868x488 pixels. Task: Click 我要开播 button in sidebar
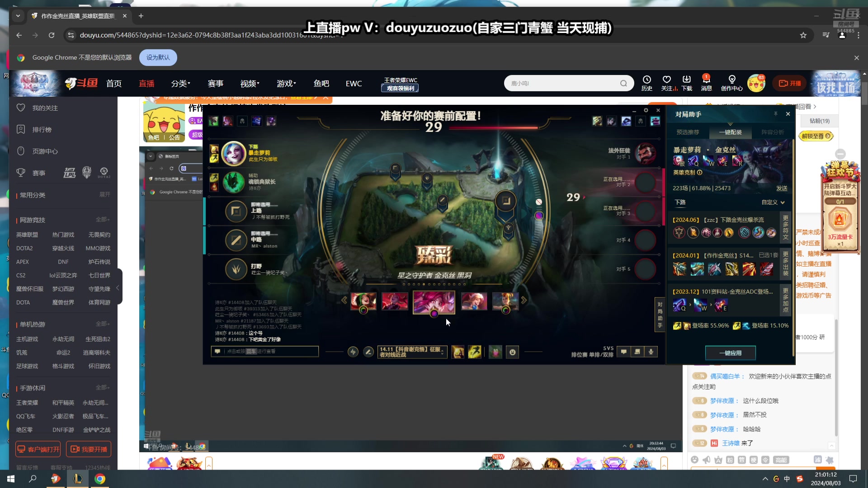point(89,449)
